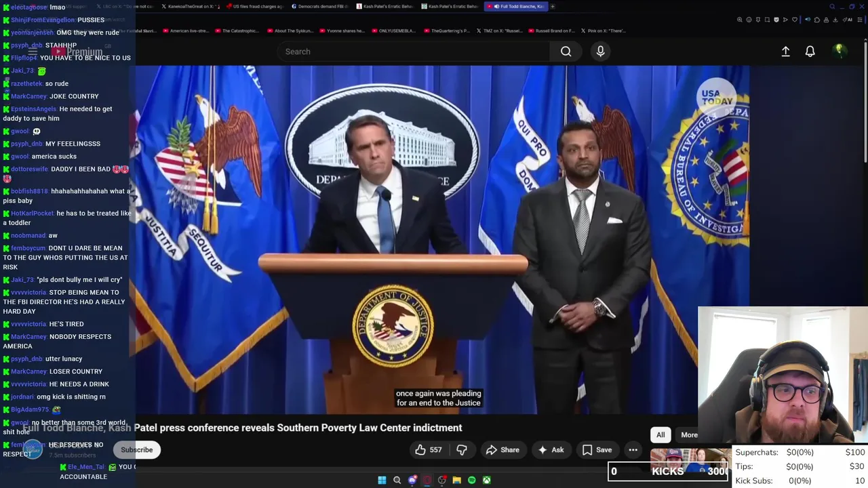Click the browser send arrow toolbar icon
Image resolution: width=868 pixels, height=488 pixels.
tap(785, 20)
